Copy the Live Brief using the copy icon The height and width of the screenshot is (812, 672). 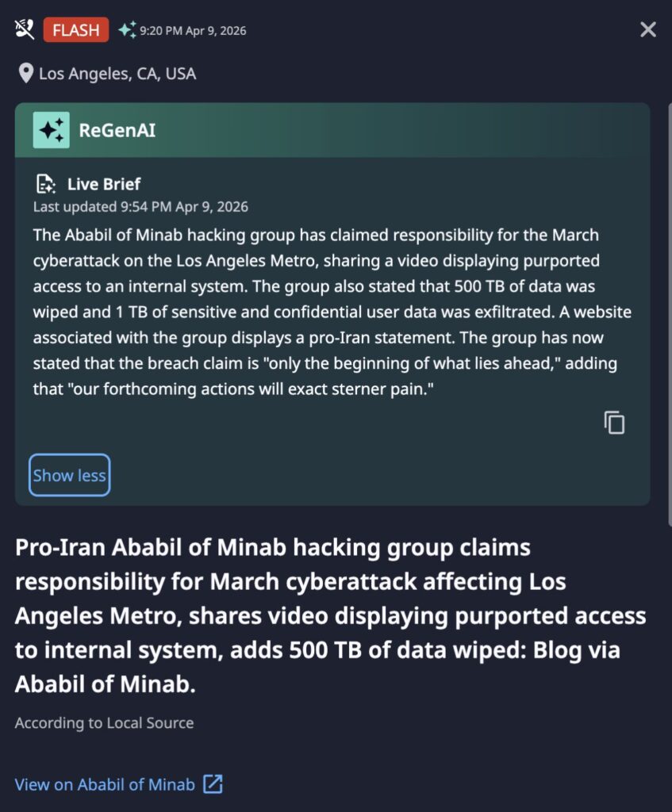pyautogui.click(x=612, y=423)
